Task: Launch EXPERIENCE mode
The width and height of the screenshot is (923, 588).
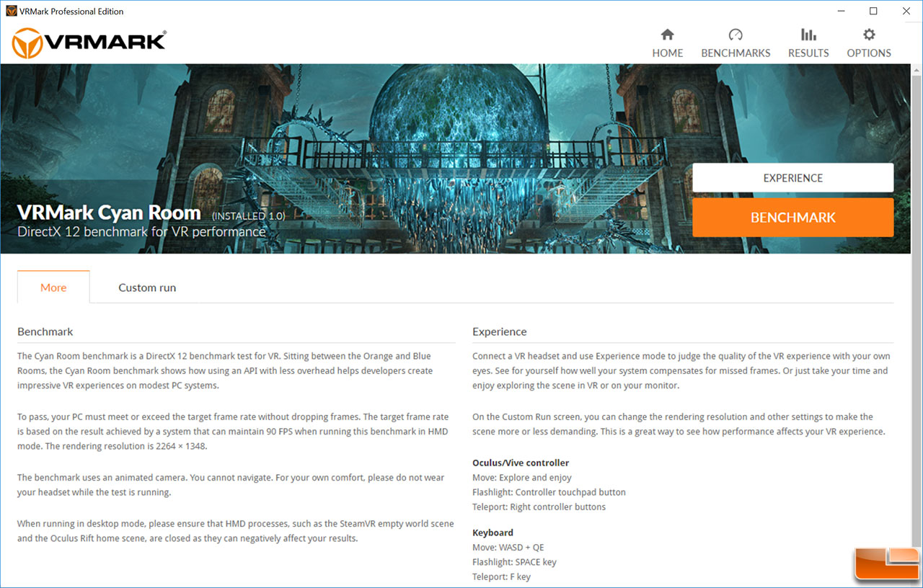Action: 792,178
